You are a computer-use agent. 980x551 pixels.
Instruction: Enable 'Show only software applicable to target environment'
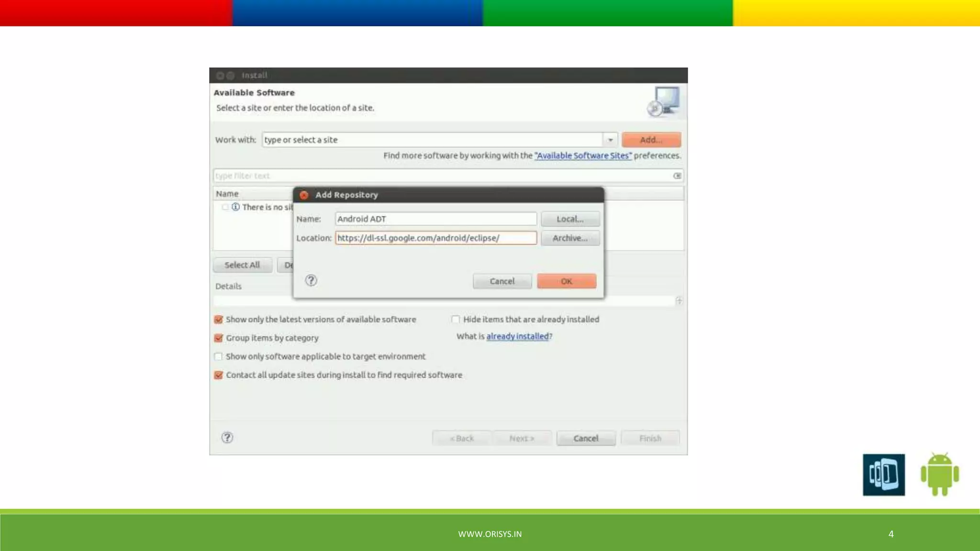pyautogui.click(x=219, y=357)
